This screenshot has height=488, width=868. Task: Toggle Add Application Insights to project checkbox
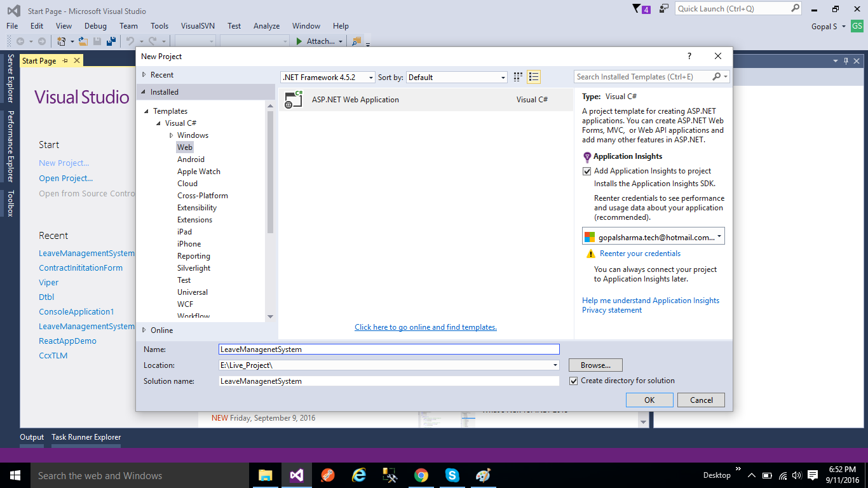(587, 171)
